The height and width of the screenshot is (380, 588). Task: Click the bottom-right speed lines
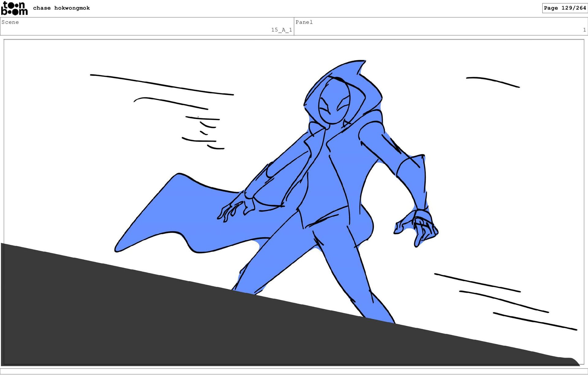point(504,301)
